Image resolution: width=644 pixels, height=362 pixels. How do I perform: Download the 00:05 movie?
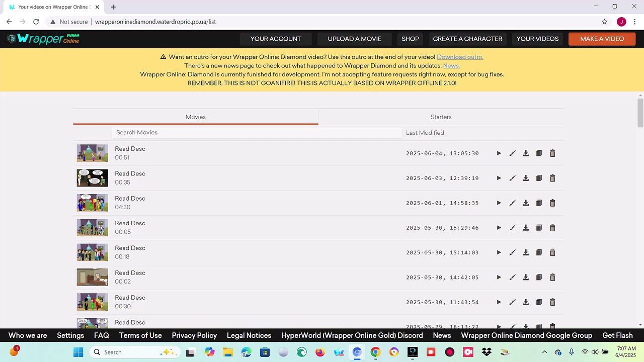[x=526, y=228]
